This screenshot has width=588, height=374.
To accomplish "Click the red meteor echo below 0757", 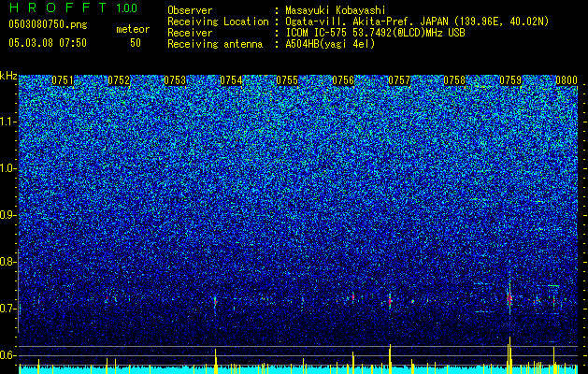I will 390,301.
